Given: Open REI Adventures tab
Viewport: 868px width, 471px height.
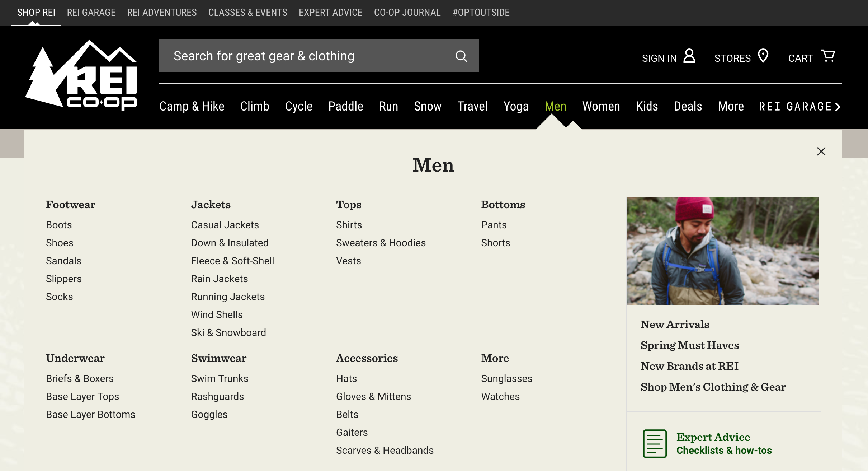Looking at the screenshot, I should pos(162,13).
